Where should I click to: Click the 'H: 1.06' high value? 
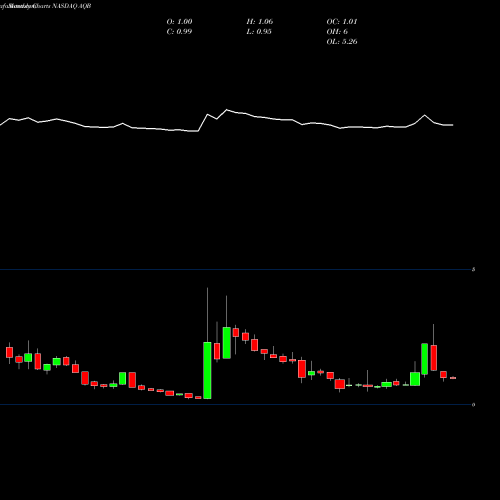coord(260,22)
